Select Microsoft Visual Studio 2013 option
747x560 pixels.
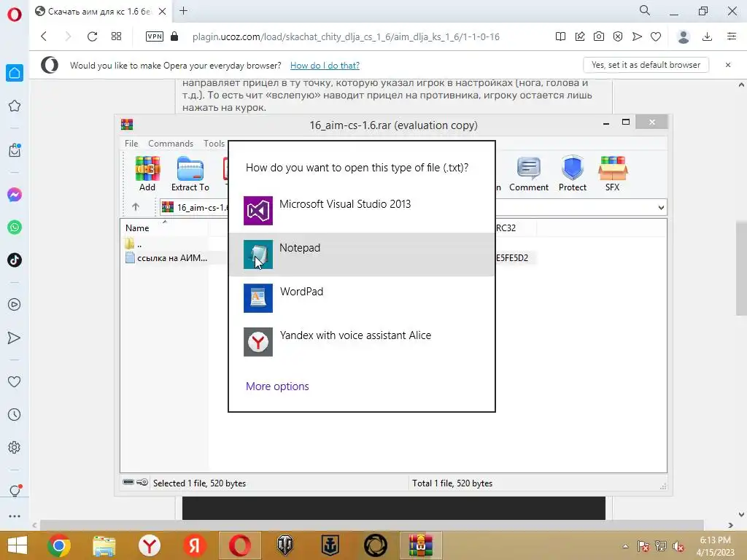(x=362, y=211)
